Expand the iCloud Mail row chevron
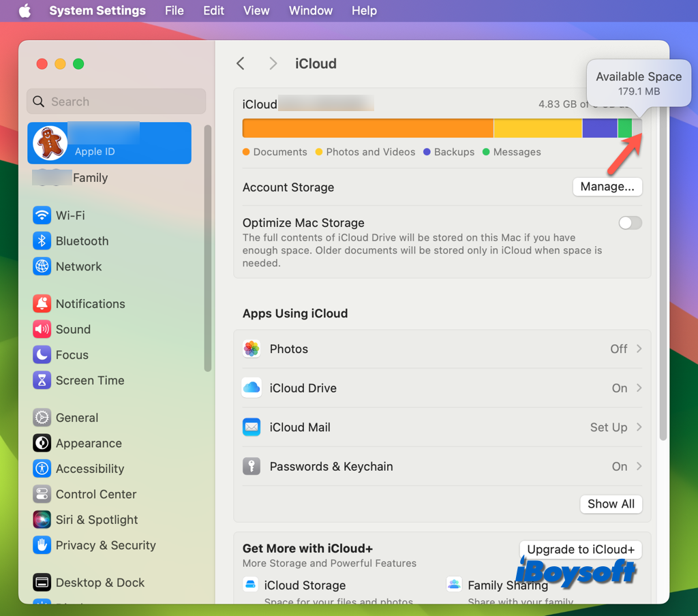Image resolution: width=698 pixels, height=616 pixels. tap(639, 427)
